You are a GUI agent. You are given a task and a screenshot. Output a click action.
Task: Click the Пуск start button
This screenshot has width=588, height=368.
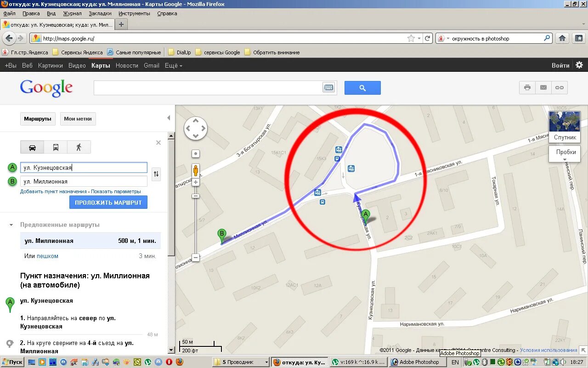coord(12,362)
